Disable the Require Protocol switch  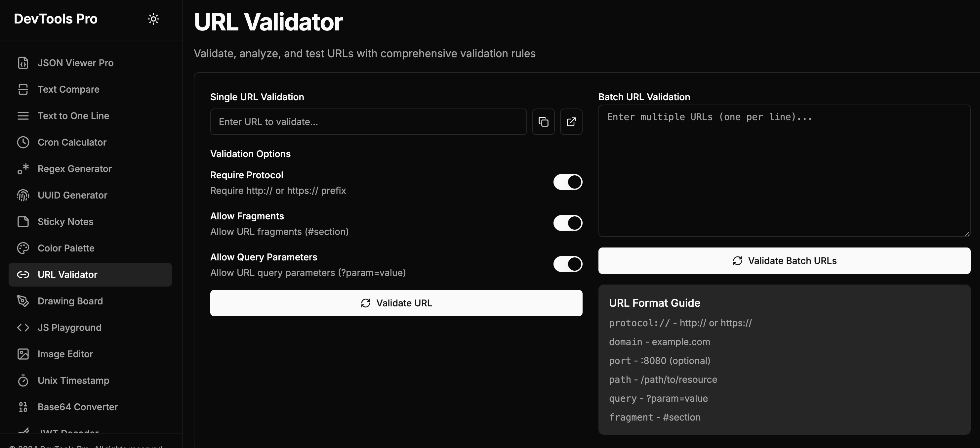tap(568, 182)
